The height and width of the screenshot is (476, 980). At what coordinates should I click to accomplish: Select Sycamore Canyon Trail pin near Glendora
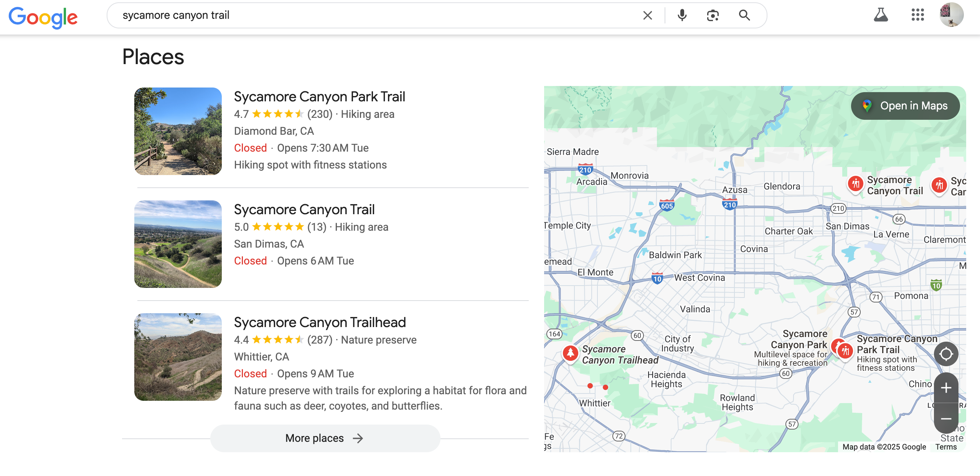tap(855, 184)
